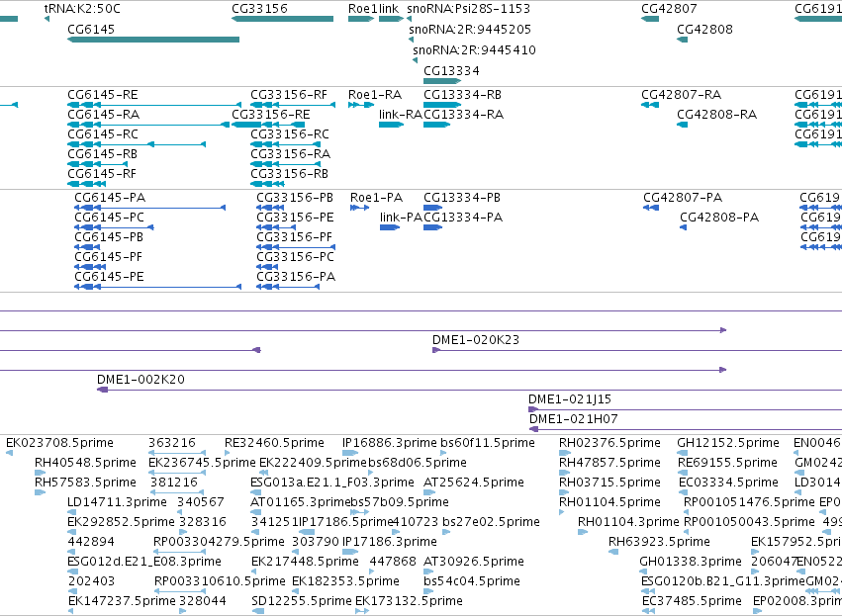Click protein CG6145-PA label
Viewport: 842px width, 616px height.
point(110,198)
